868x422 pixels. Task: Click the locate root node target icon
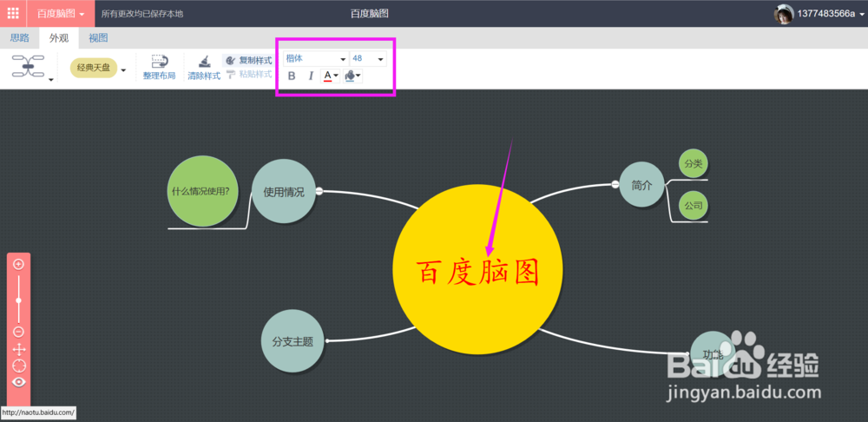[x=19, y=366]
